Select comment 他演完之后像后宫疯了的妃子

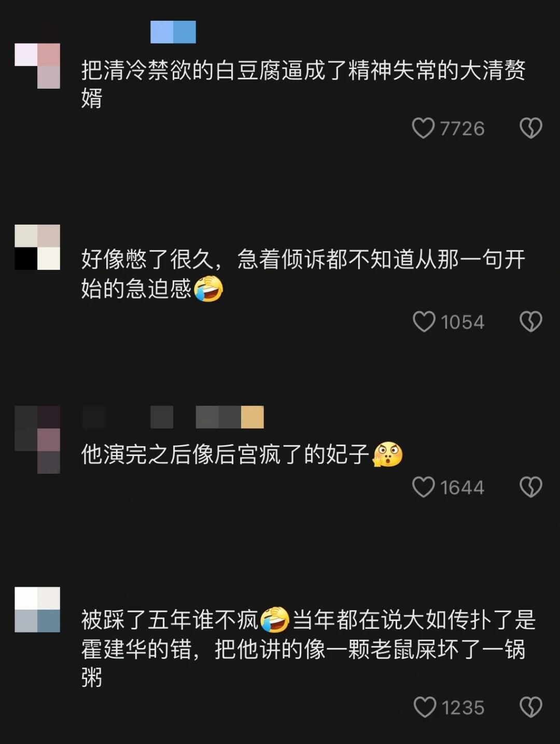242,454
